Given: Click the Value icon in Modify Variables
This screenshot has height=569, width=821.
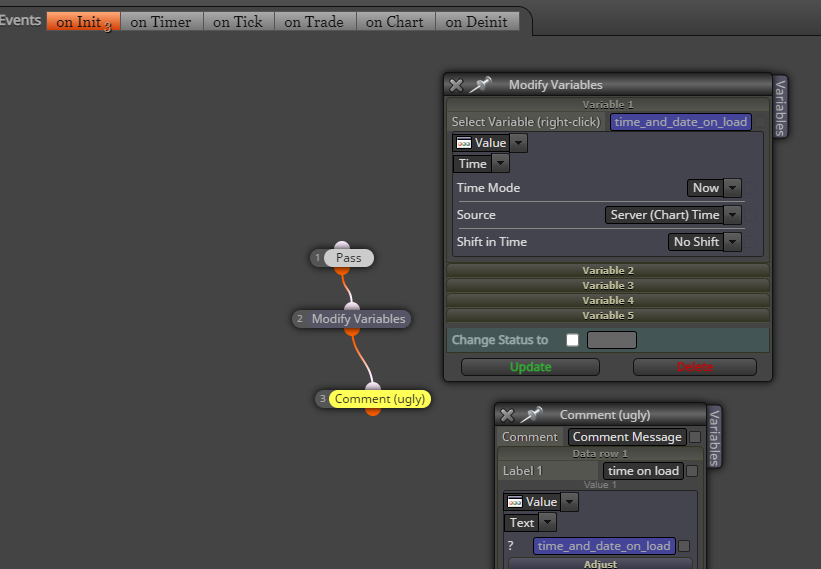Looking at the screenshot, I should pos(464,143).
